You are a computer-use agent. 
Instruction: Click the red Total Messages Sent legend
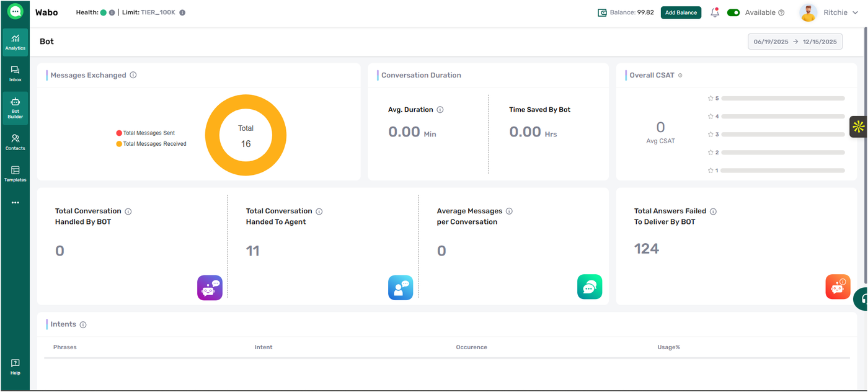click(146, 133)
